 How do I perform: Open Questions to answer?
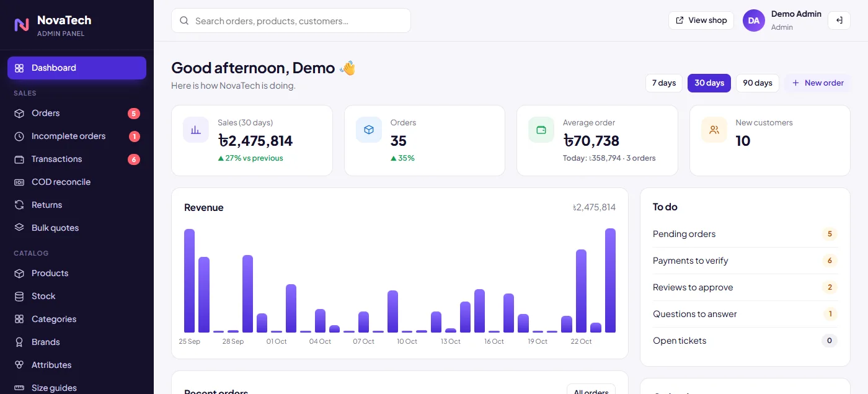745,315
